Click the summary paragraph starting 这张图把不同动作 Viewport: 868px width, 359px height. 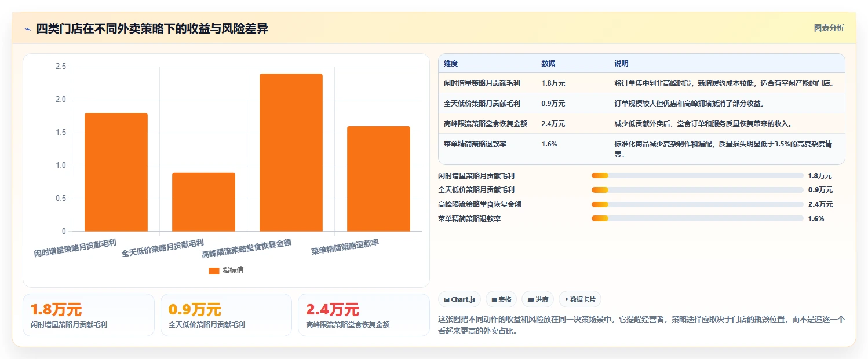pos(641,325)
